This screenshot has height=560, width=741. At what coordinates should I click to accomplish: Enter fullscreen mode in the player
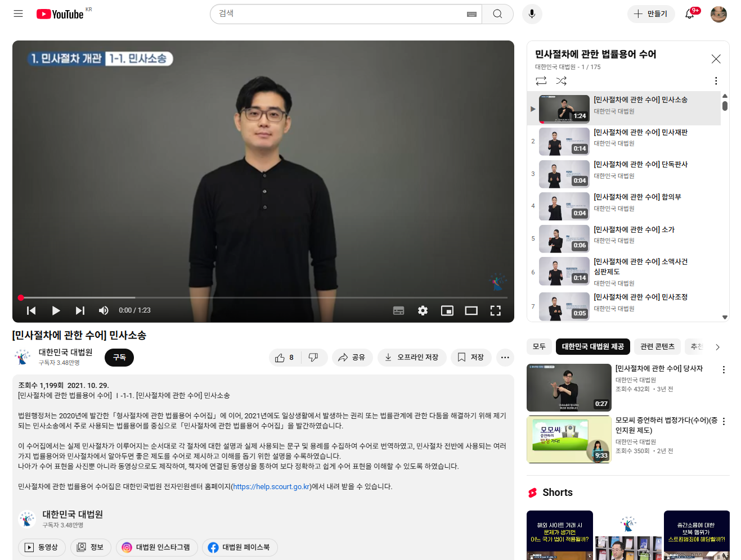[495, 310]
